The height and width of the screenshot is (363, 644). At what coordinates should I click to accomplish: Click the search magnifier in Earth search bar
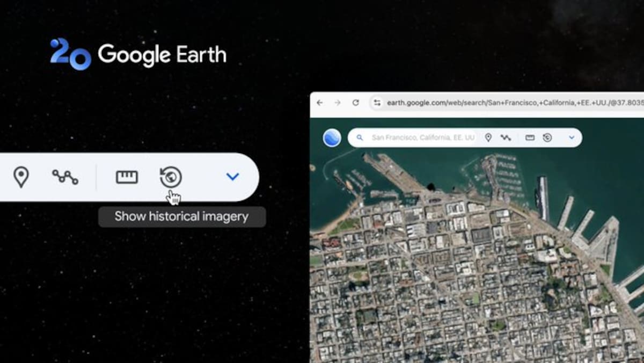[360, 138]
